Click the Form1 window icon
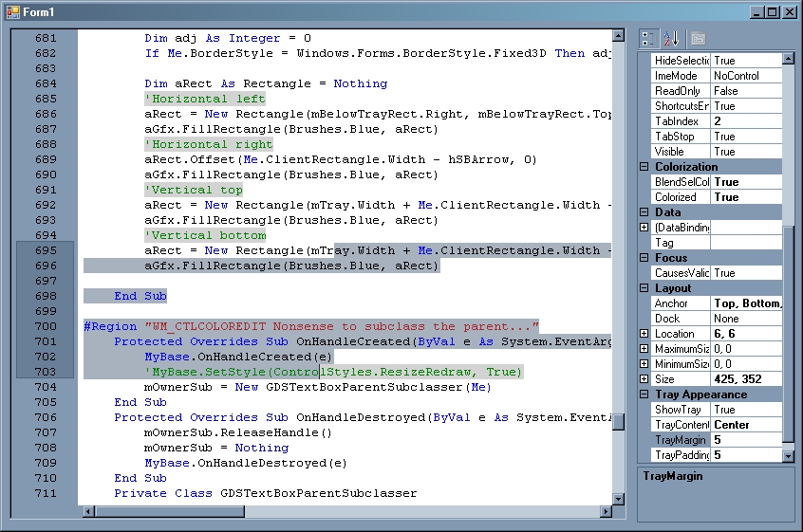Image resolution: width=803 pixels, height=532 pixels. click(x=12, y=11)
